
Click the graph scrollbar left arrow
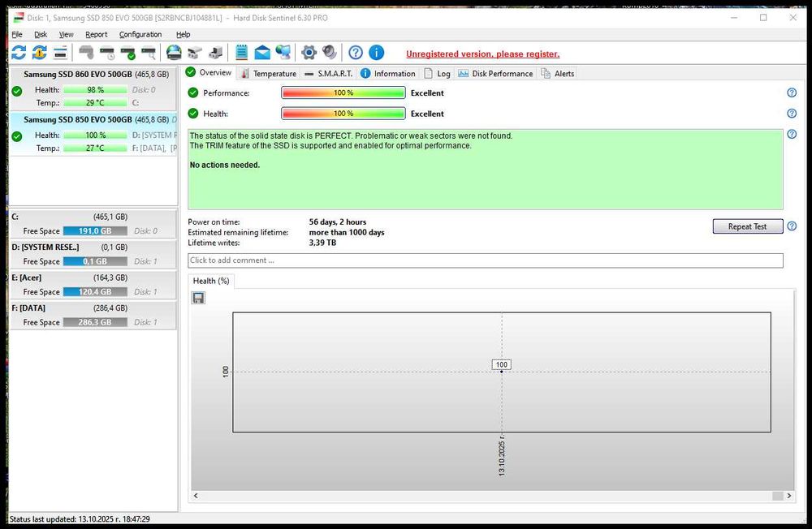(196, 496)
